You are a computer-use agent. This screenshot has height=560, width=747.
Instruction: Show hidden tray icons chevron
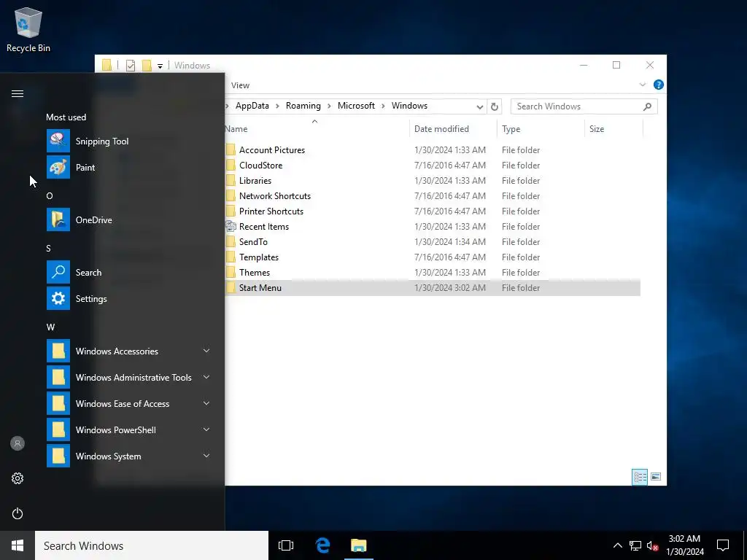(x=617, y=545)
